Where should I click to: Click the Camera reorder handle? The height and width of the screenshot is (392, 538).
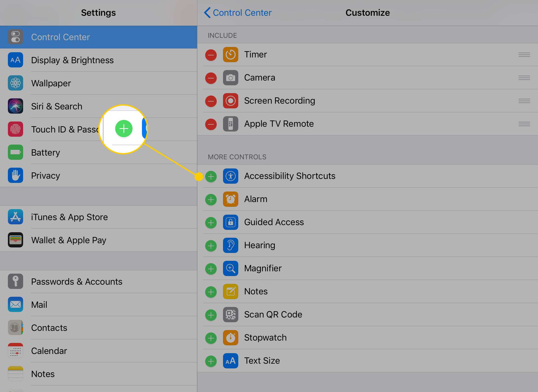point(524,78)
